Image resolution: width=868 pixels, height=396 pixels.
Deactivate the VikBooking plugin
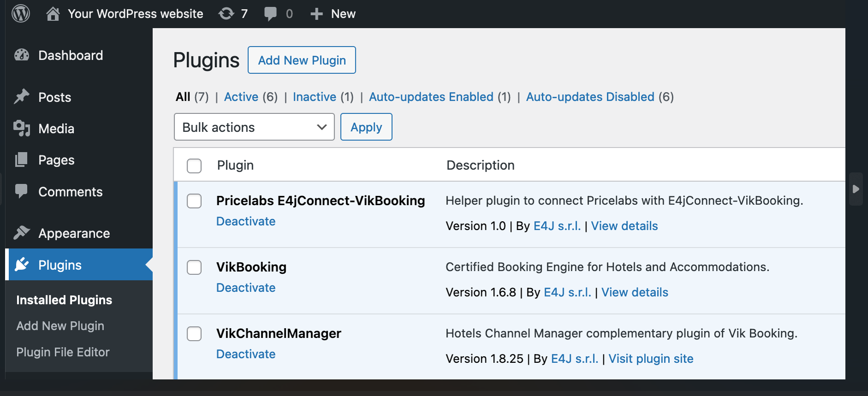coord(246,288)
